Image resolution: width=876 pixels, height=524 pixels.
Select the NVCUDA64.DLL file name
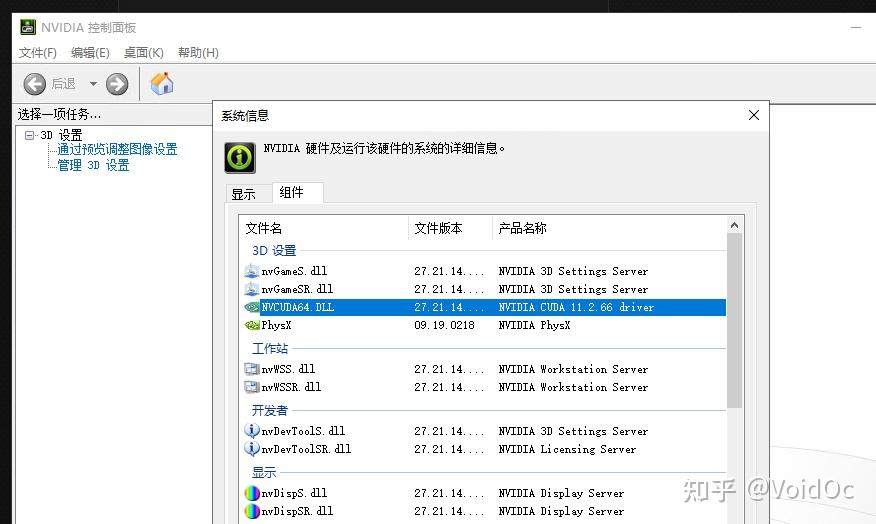tap(298, 307)
